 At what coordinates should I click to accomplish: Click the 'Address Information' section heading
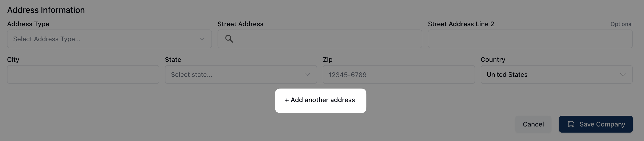(46, 10)
